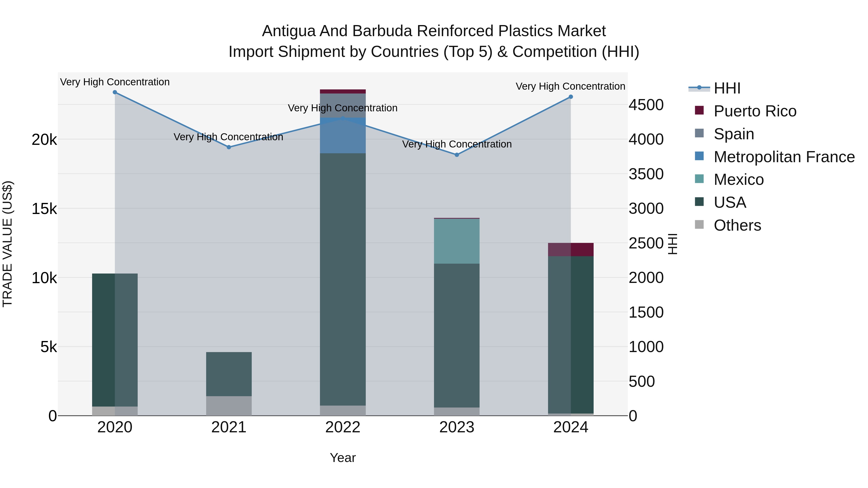Click the 2023 Very High Concentration annotation
868x488 pixels.
pyautogui.click(x=457, y=144)
